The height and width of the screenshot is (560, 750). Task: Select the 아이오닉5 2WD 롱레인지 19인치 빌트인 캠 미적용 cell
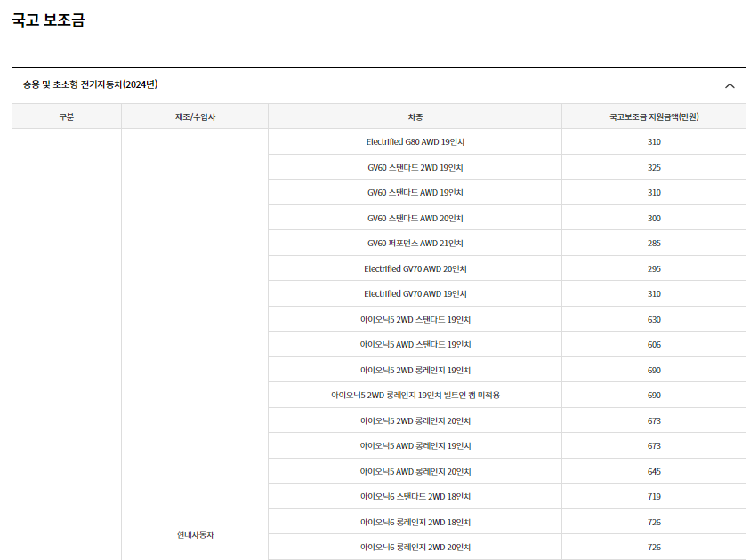tap(415, 396)
